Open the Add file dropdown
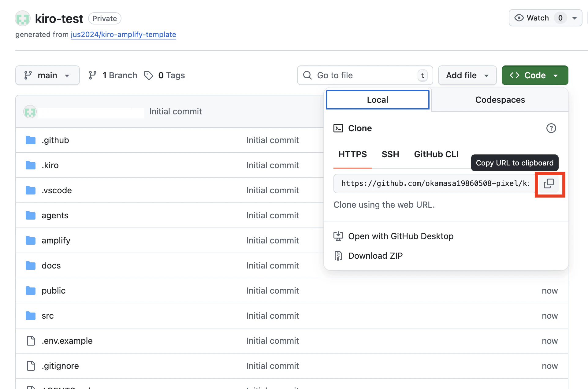 [467, 75]
